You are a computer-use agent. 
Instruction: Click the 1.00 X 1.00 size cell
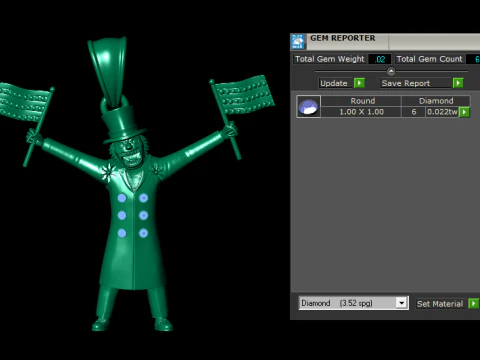(361, 112)
